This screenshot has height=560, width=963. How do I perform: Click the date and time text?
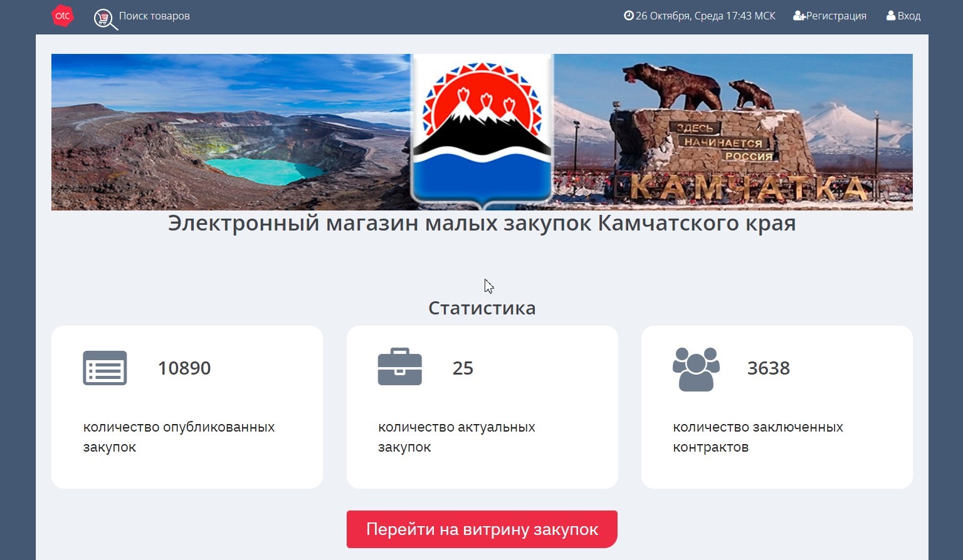pyautogui.click(x=705, y=16)
